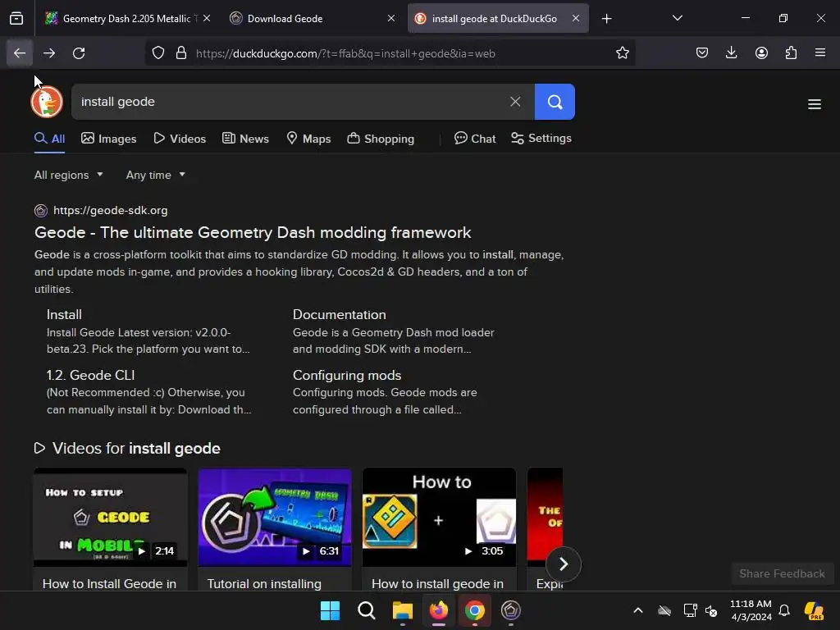Open the Windows Start menu

point(330,610)
